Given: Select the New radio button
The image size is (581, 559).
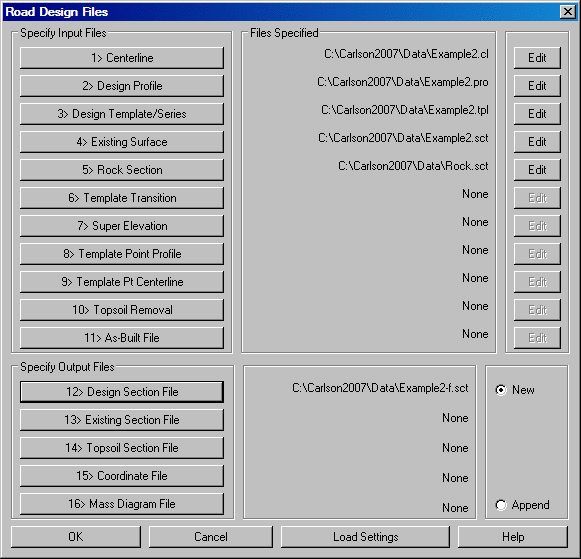Looking at the screenshot, I should tap(501, 390).
